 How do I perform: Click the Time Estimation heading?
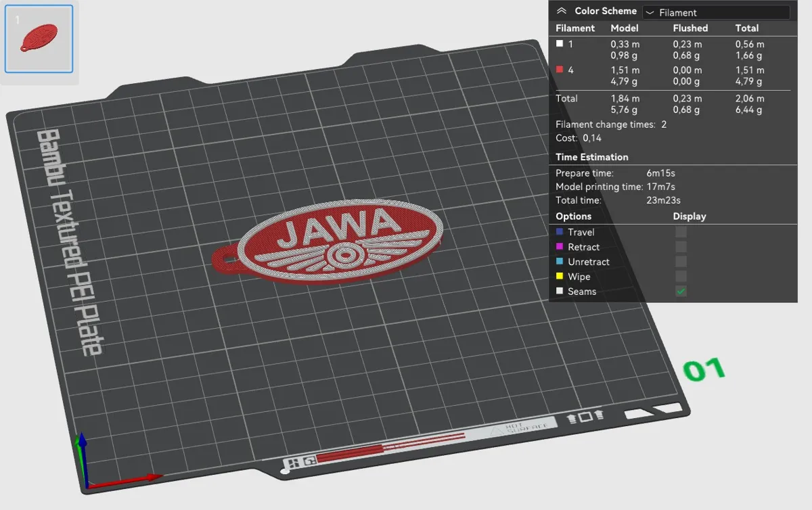[592, 157]
